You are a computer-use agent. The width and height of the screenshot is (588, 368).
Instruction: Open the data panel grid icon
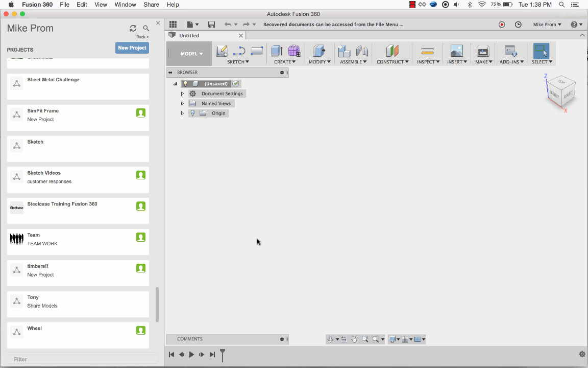(x=173, y=25)
